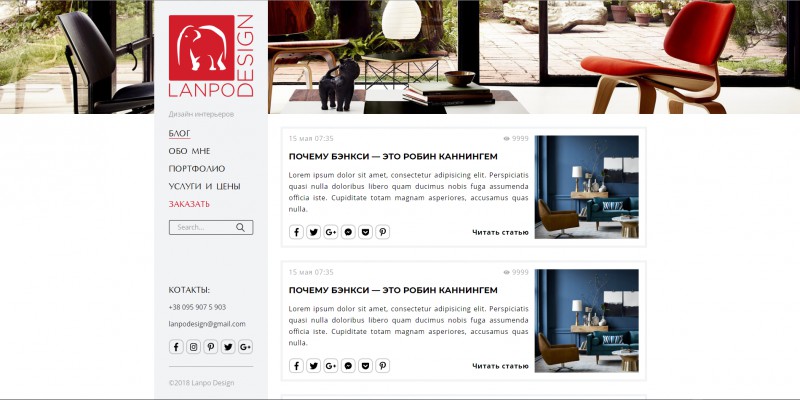Open ПОРТФОЛИО section
The height and width of the screenshot is (400, 800).
pos(197,168)
